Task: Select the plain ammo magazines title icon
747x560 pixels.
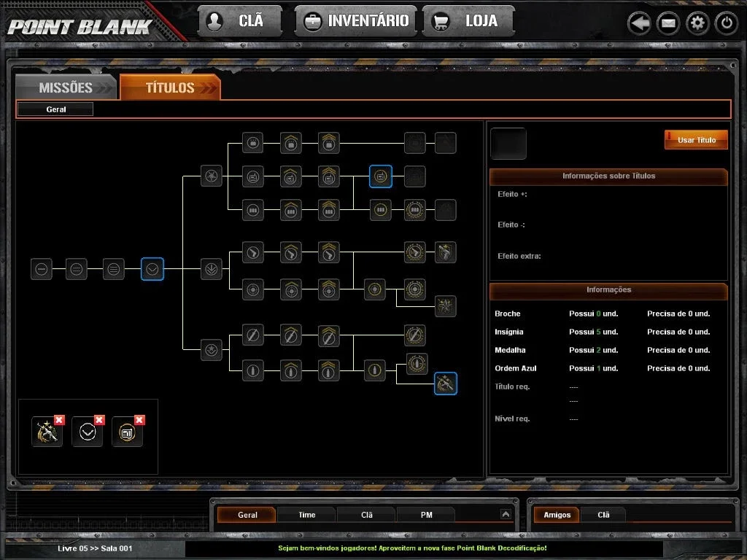Action: 253,209
